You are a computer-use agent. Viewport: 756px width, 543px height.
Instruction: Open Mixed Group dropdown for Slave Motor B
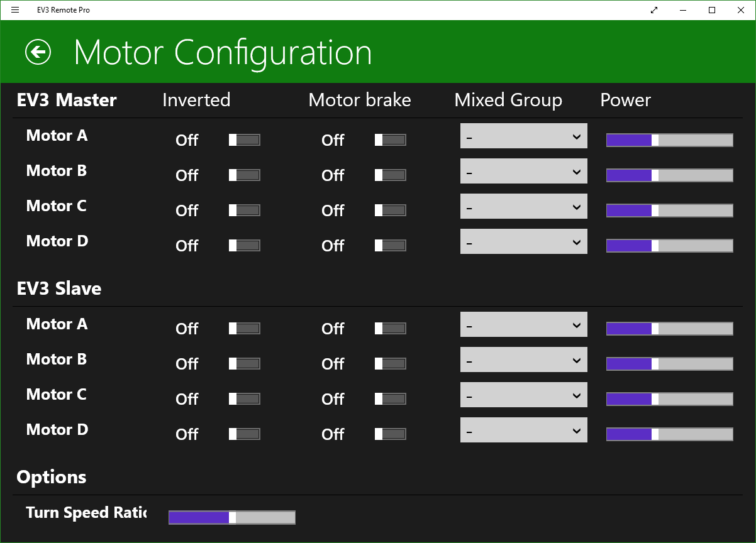[x=523, y=360]
